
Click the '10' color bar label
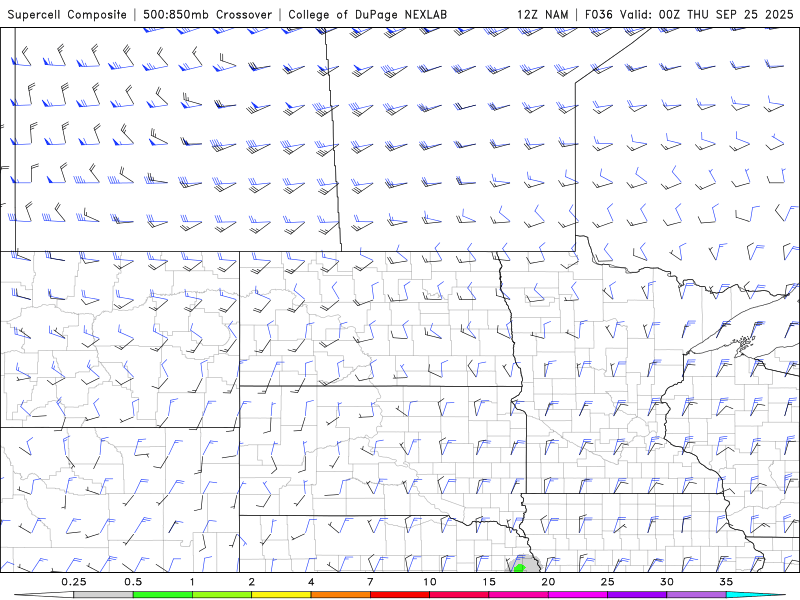pyautogui.click(x=430, y=582)
